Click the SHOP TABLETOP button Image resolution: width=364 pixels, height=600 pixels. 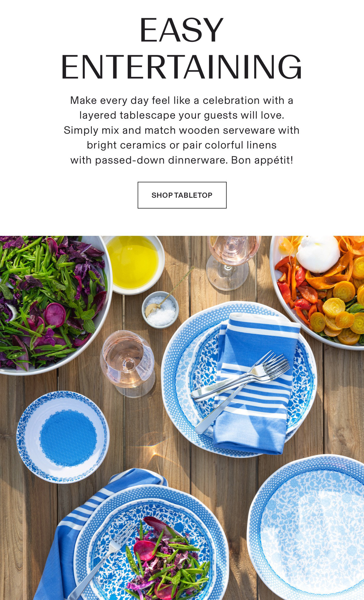(182, 195)
